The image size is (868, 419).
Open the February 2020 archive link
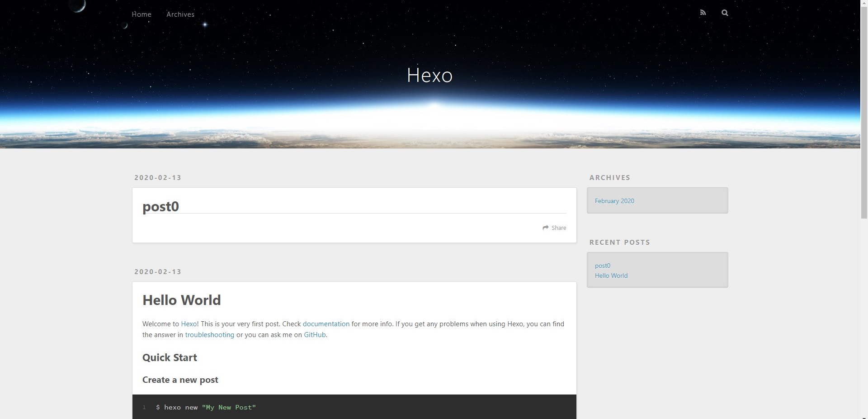point(614,201)
